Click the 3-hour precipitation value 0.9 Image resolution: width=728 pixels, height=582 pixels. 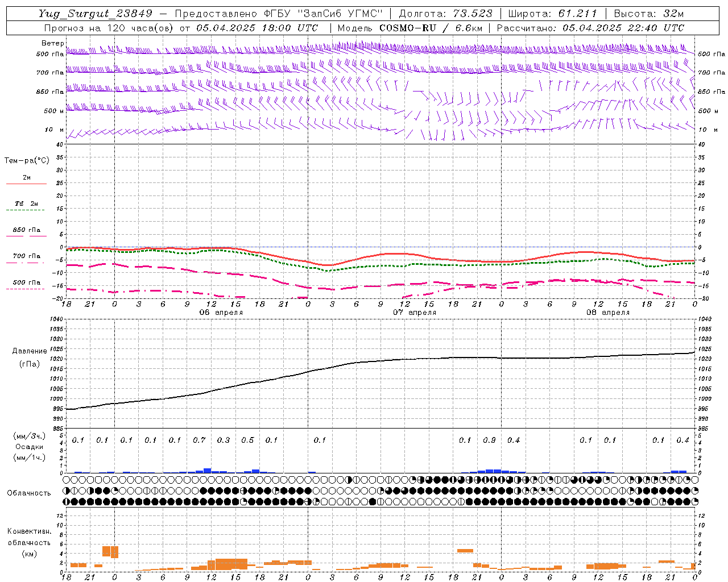[x=489, y=440]
